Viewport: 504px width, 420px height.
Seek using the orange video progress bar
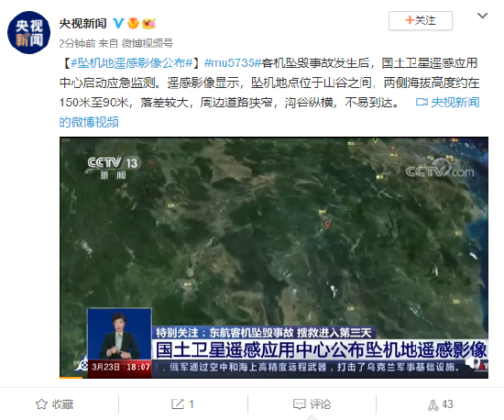coord(71,378)
